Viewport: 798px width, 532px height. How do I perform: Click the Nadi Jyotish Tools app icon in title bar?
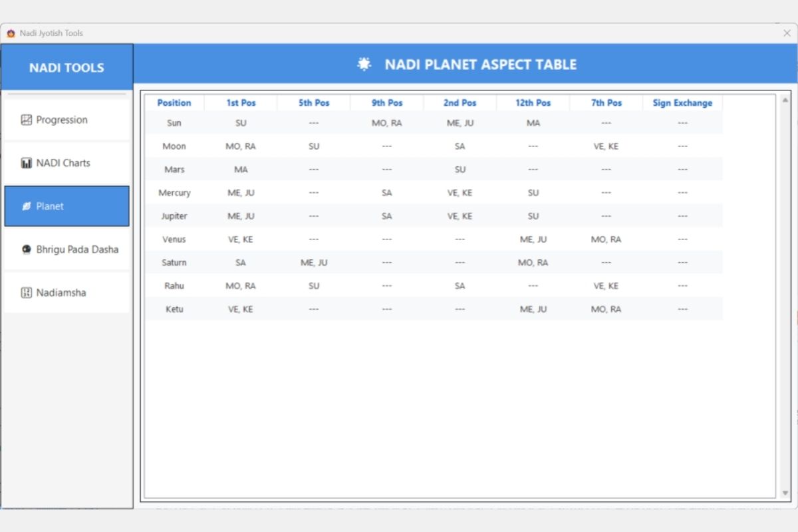(11, 33)
